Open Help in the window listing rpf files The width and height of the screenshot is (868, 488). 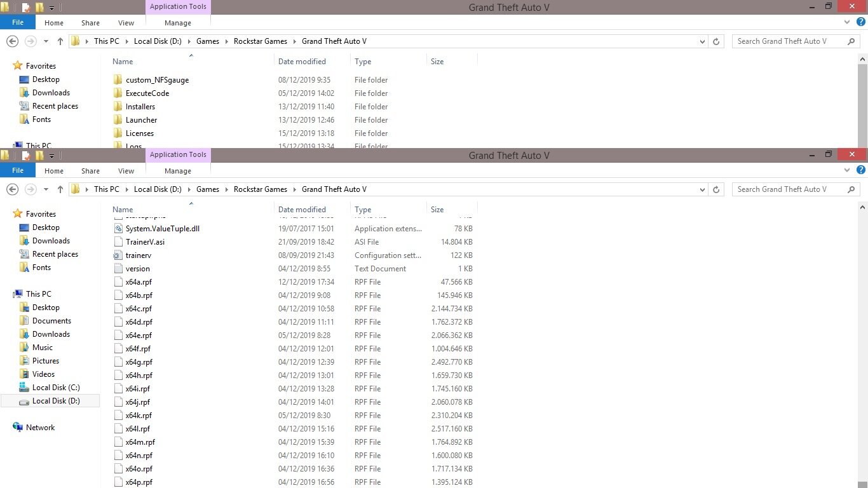point(861,170)
